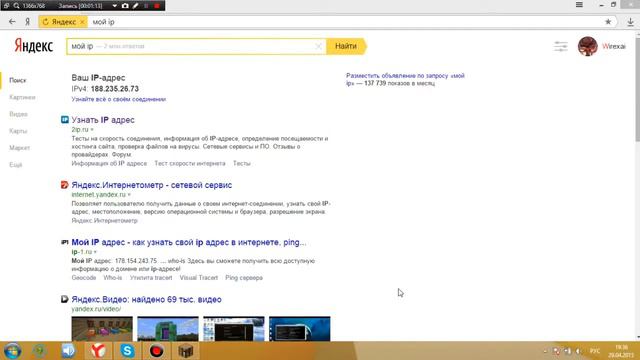This screenshot has width=640, height=360.
Task: Open the browser hamburger menu
Action: (579, 5)
